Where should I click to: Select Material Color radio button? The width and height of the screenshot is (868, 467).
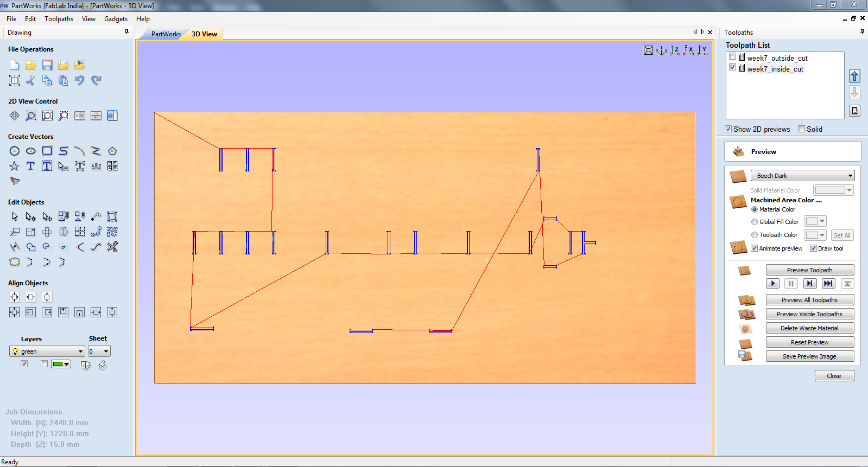pos(755,209)
